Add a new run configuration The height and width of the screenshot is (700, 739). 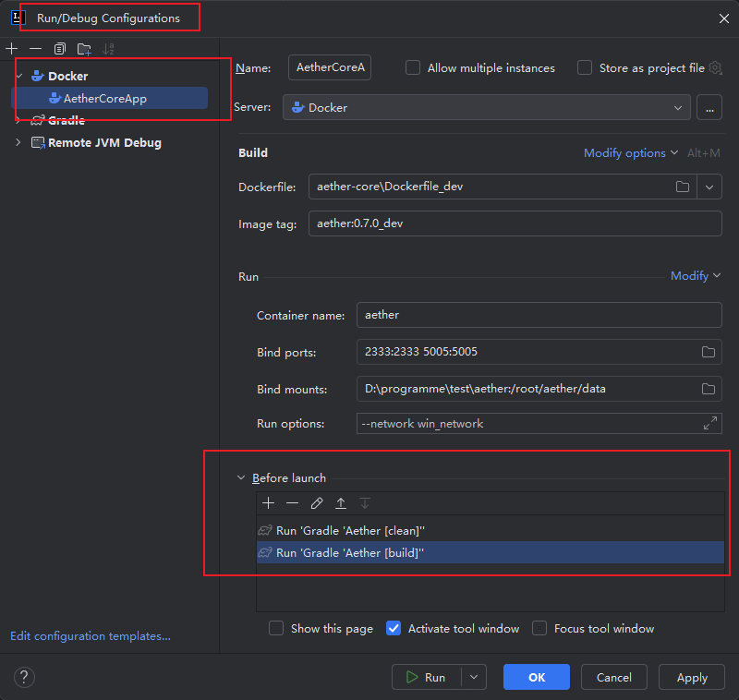[x=12, y=49]
